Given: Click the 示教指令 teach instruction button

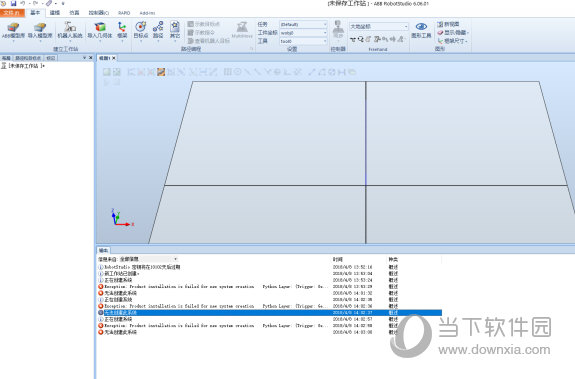Looking at the screenshot, I should 201,33.
